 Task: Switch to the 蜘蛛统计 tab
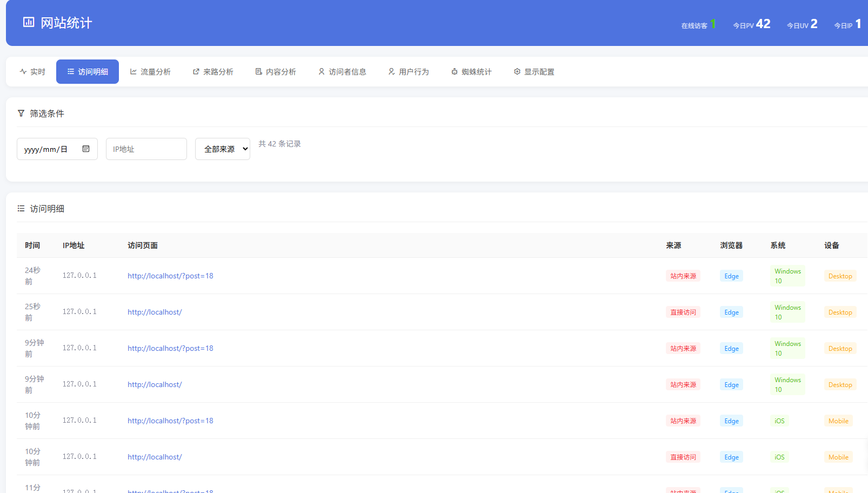[471, 72]
